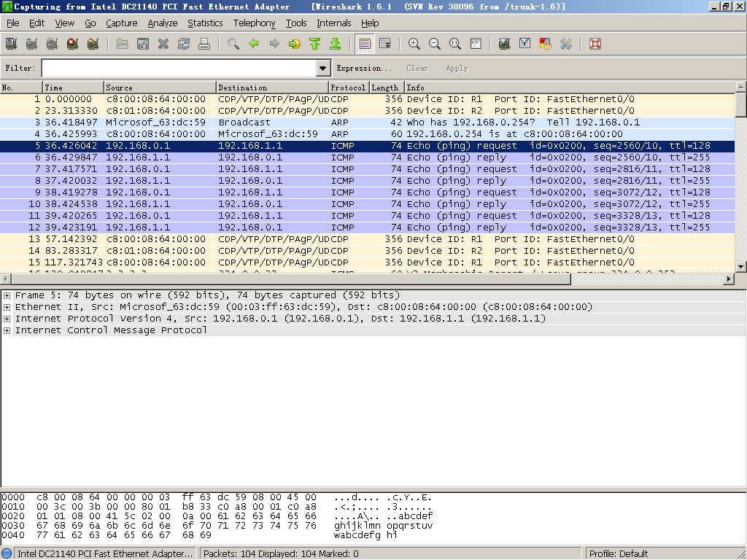Viewport: 747px width, 560px height.
Task: Open the Statistics menu
Action: [x=205, y=23]
